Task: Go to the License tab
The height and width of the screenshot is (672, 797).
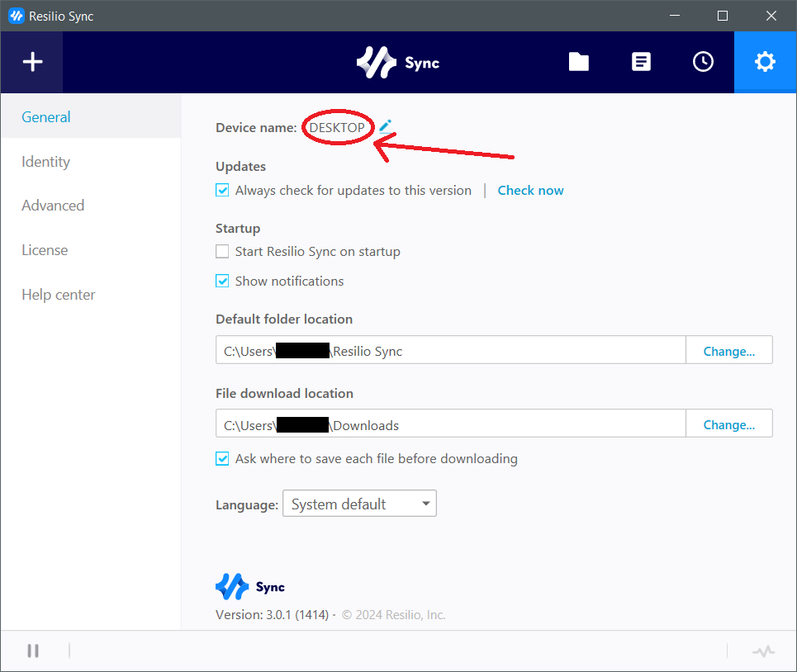Action: (45, 250)
